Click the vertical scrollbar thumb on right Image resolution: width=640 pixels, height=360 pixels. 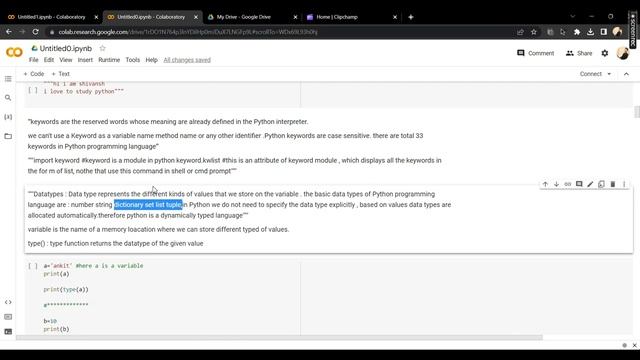(637, 111)
